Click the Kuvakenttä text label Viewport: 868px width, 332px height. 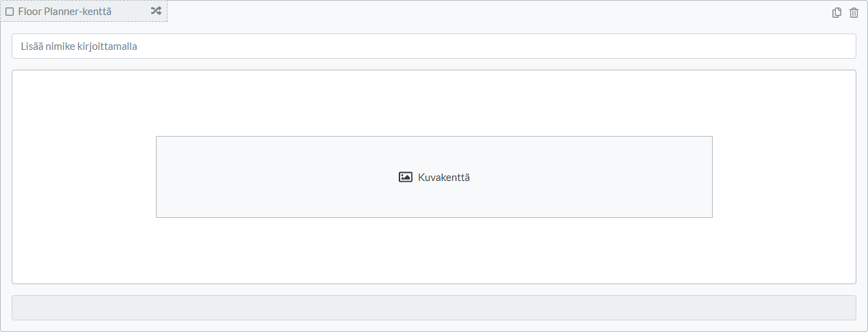444,178
